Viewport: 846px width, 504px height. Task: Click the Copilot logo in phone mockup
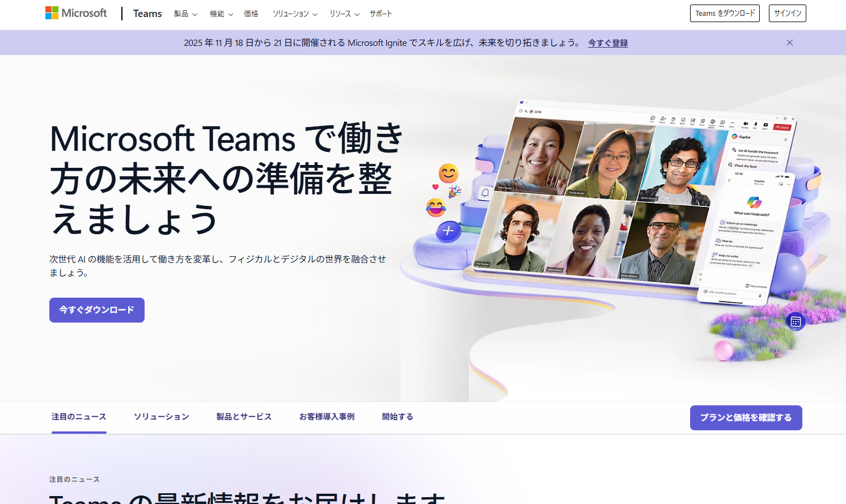(754, 202)
